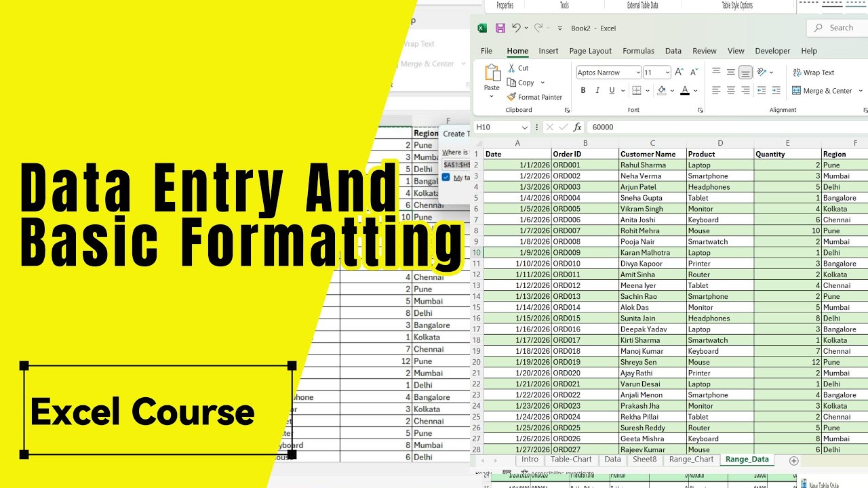Click Insert Function fx icon
Screen dimensions: 868x488
point(578,127)
